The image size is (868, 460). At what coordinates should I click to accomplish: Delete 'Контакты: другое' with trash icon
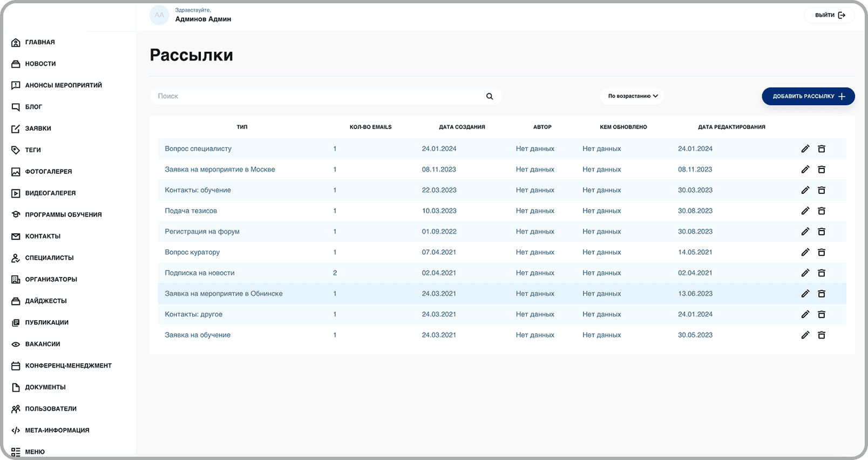tap(822, 314)
